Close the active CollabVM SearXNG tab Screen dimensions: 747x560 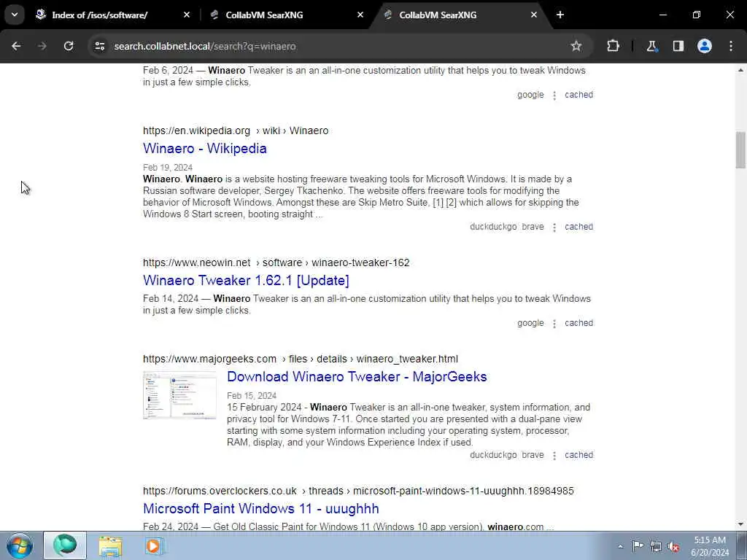[533, 15]
